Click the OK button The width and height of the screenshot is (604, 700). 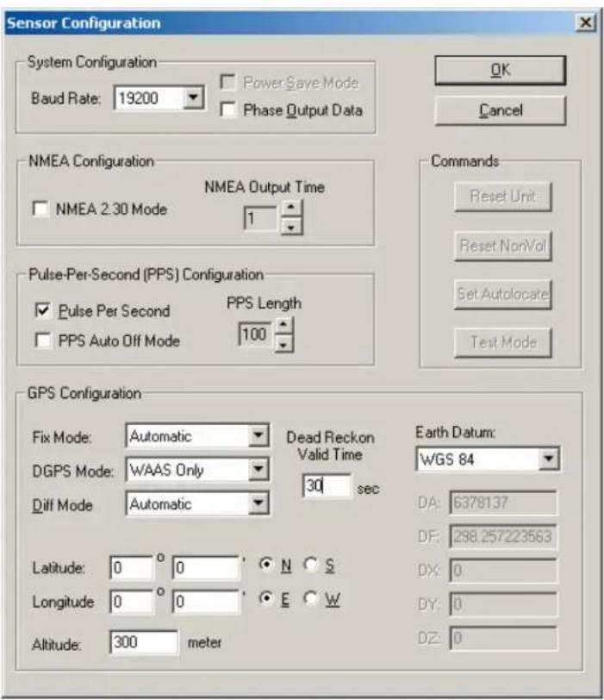tap(500, 70)
